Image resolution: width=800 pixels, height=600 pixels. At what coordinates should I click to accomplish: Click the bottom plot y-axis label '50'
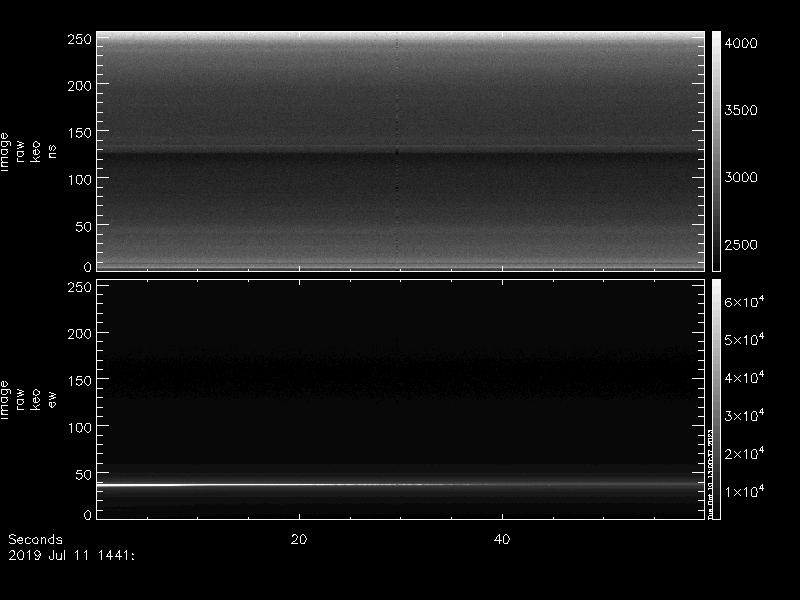[84, 474]
